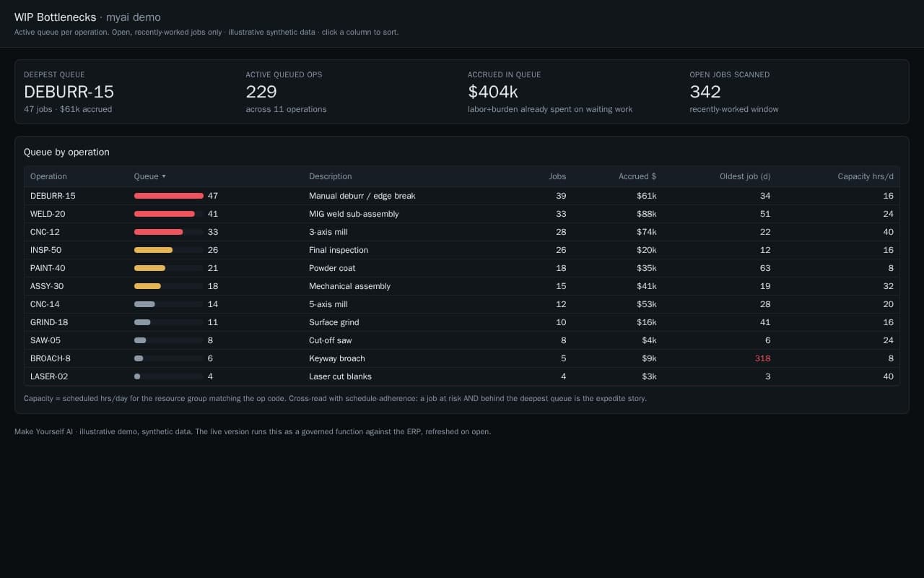Click the 'Surface grind' description

pyautogui.click(x=334, y=322)
